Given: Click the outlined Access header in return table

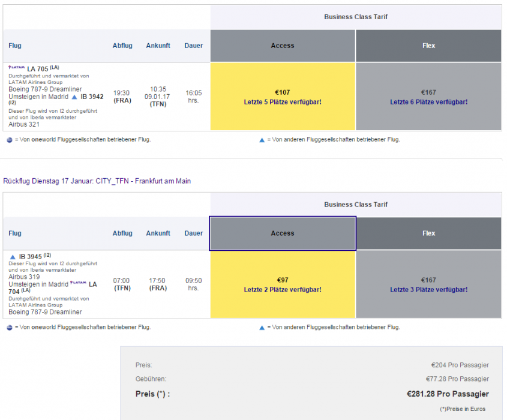Looking at the screenshot, I should (283, 233).
